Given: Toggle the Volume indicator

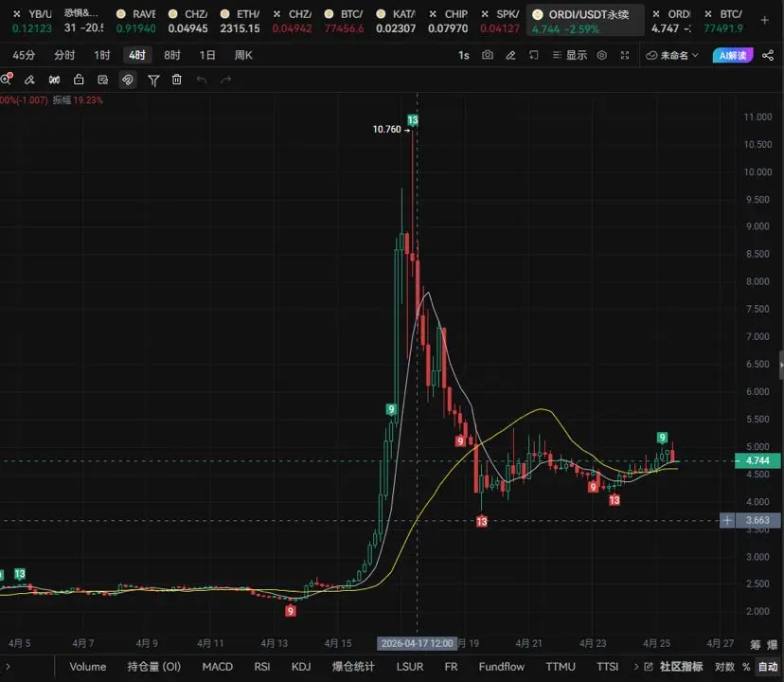Looking at the screenshot, I should [87, 667].
